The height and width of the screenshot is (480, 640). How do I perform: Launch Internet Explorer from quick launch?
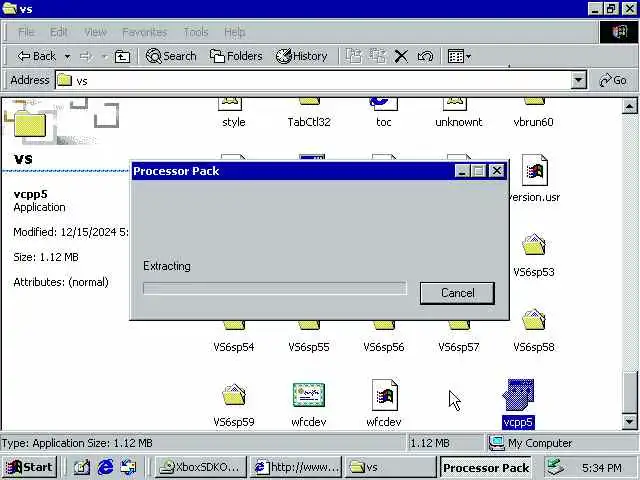click(105, 467)
